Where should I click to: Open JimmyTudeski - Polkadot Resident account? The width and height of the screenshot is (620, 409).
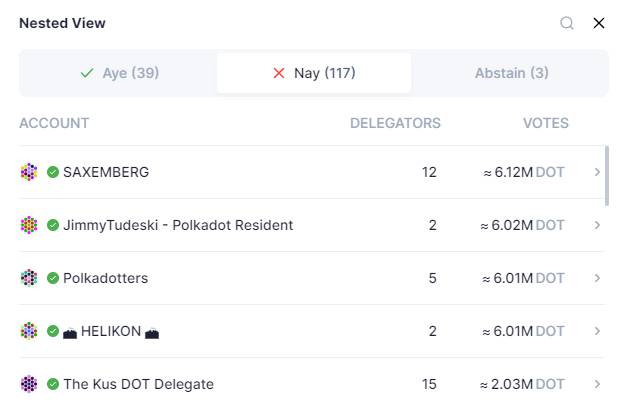[x=178, y=225]
